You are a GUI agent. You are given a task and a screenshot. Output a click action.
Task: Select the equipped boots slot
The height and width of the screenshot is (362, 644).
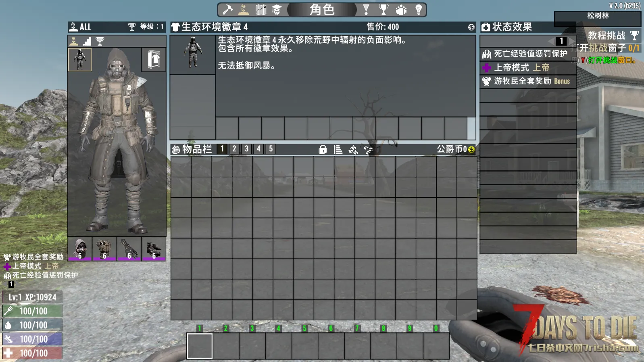coord(154,249)
